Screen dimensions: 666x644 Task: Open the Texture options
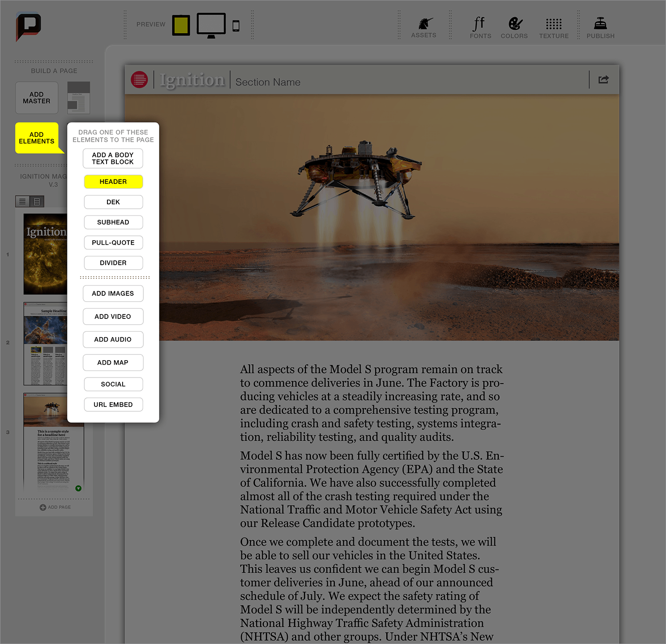click(x=554, y=28)
